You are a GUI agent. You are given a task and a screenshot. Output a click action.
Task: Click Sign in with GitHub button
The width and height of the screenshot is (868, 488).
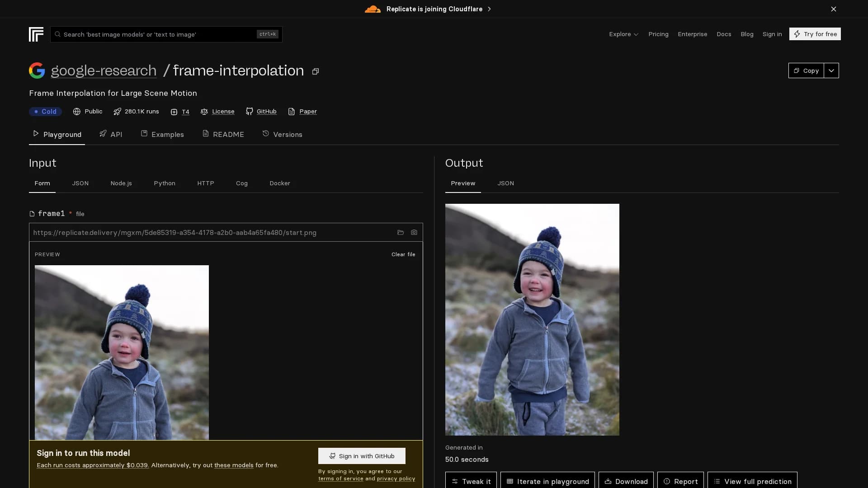362,456
